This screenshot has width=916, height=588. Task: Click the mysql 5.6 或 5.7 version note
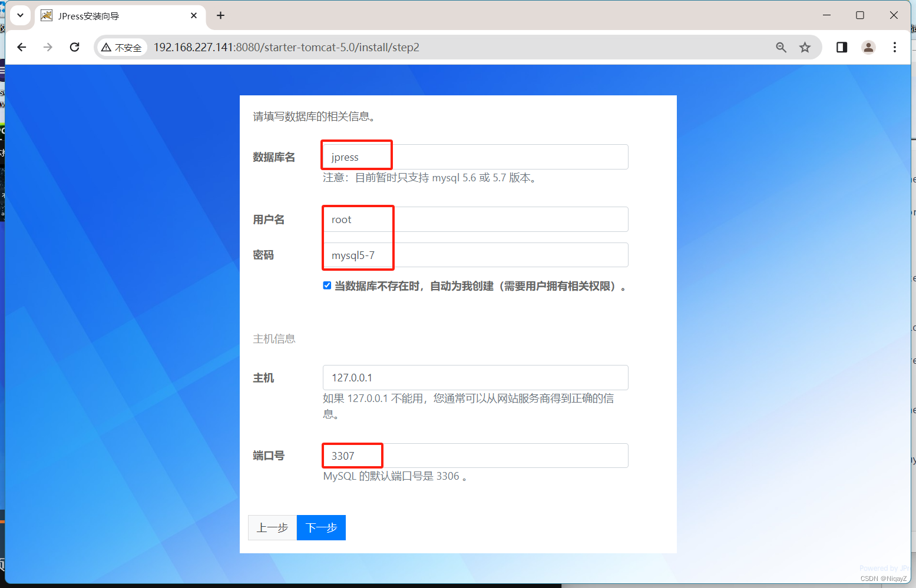(x=429, y=178)
